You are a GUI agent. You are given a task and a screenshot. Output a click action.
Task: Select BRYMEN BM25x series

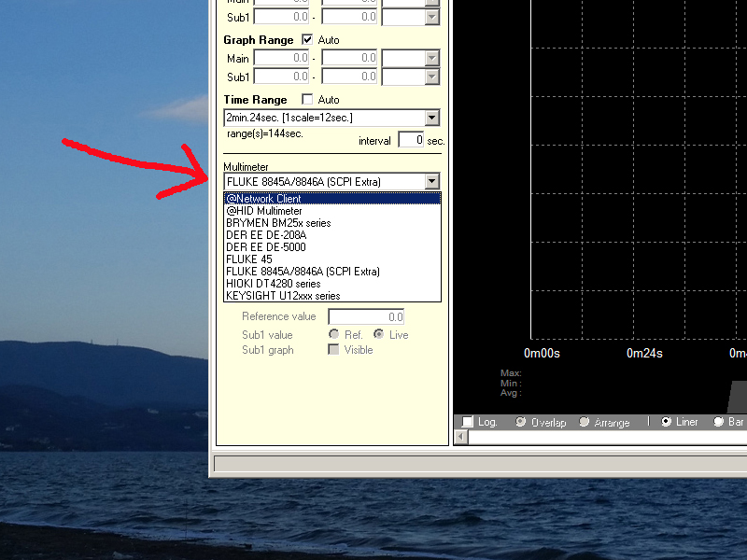coord(332,223)
